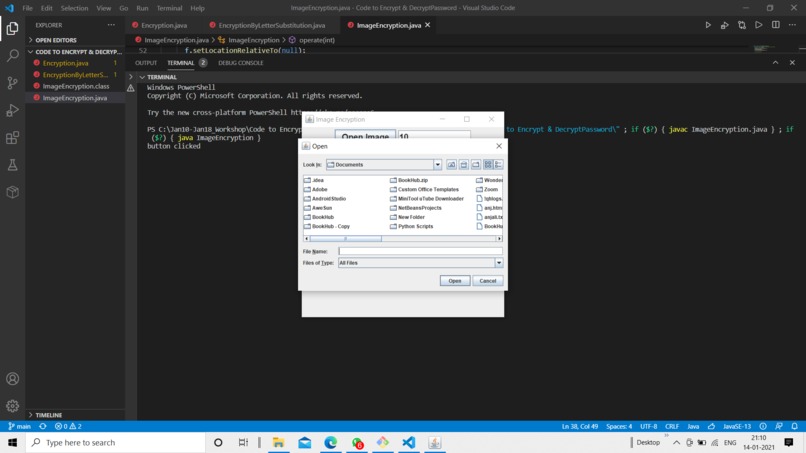
Task: Open Run and Debug view
Action: [12, 110]
